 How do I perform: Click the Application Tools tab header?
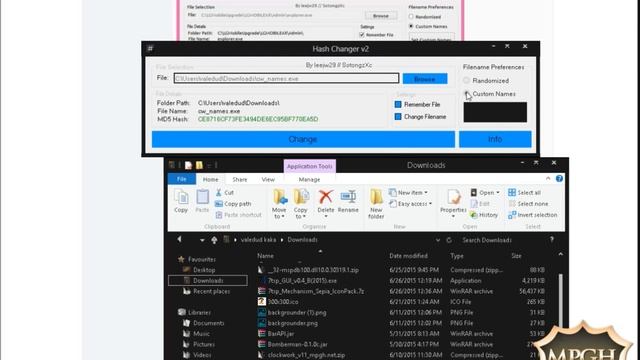pos(310,166)
